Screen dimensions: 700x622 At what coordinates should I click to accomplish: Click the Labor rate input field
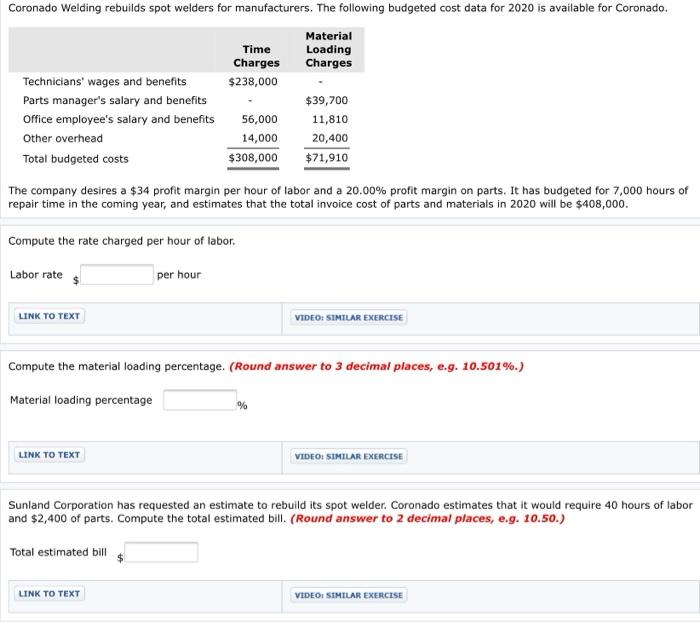[x=117, y=275]
